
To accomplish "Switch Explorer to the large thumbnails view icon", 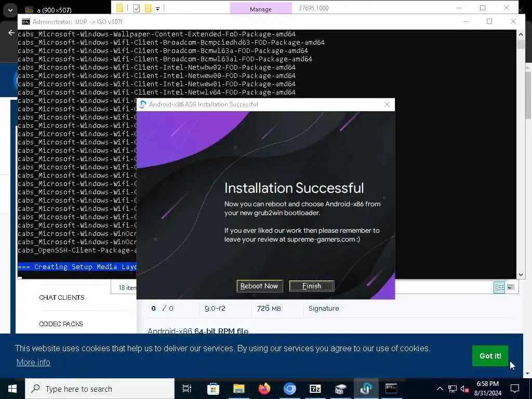I will pyautogui.click(x=511, y=287).
